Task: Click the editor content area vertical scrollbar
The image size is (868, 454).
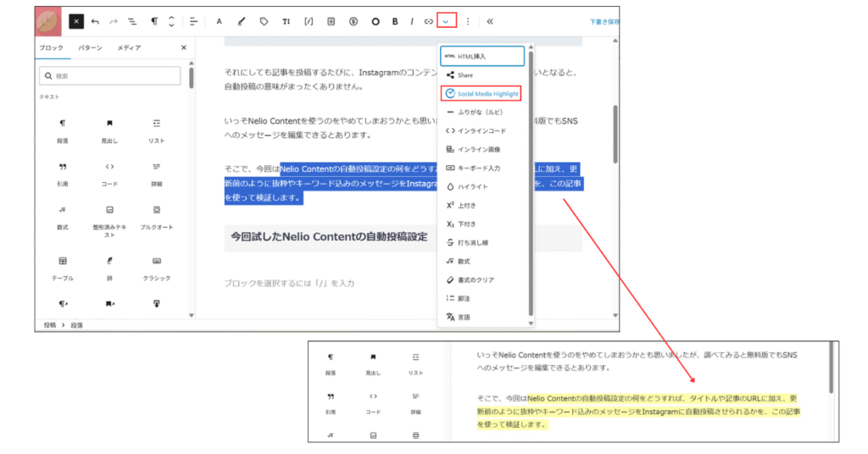Action: tap(615, 136)
